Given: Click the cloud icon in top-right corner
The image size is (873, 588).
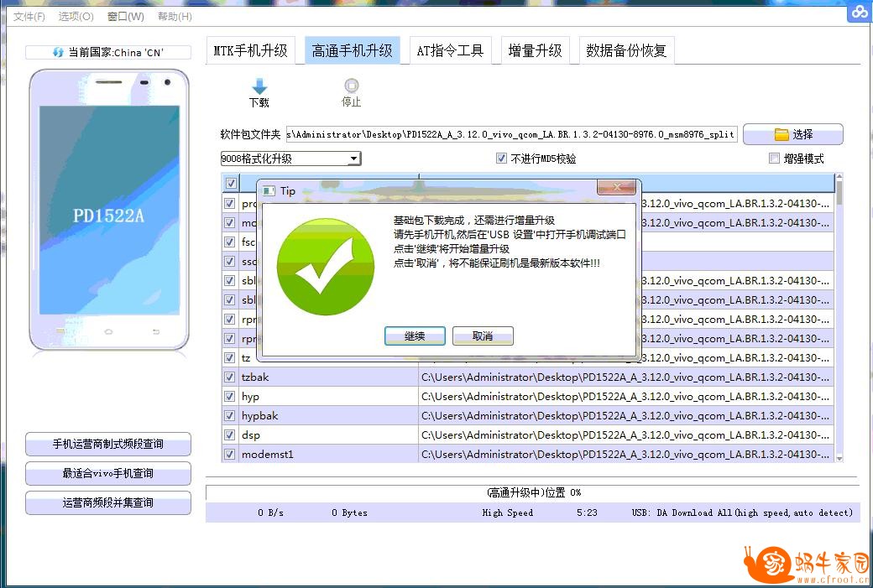Looking at the screenshot, I should click(x=858, y=13).
